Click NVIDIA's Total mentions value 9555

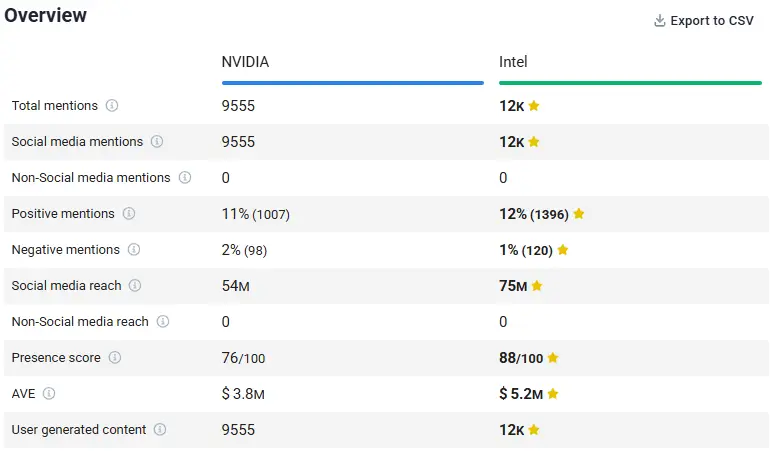click(x=238, y=106)
